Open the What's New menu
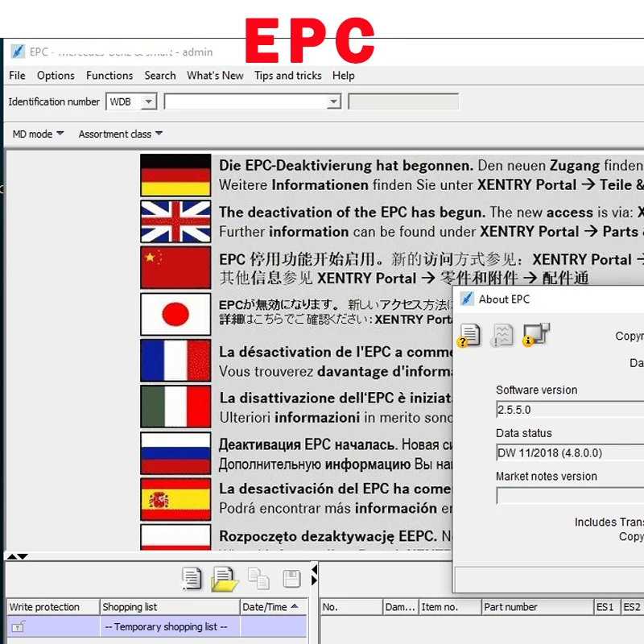644x644 pixels. coord(215,76)
